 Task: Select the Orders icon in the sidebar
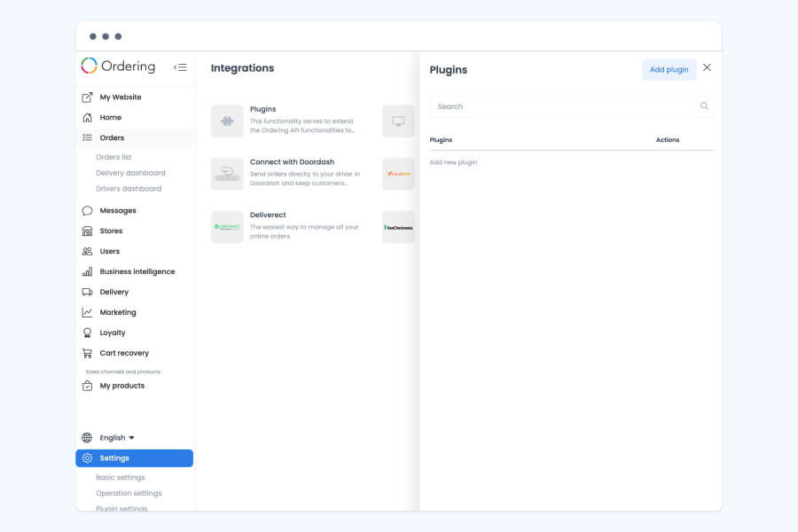(87, 137)
